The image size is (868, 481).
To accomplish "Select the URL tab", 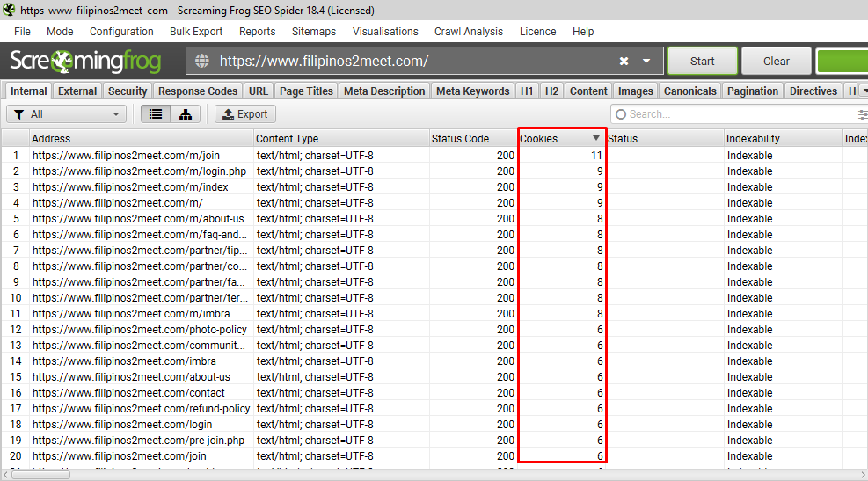I will coord(258,91).
